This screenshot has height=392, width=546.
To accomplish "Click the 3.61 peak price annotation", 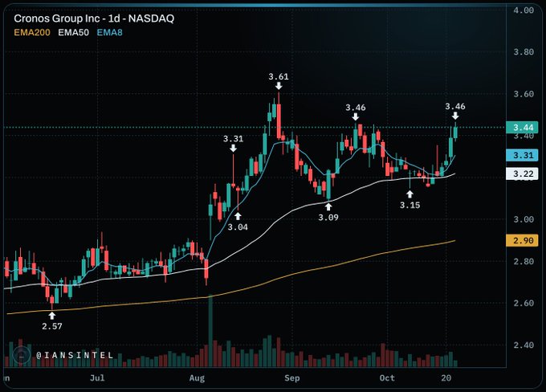I will (x=279, y=76).
